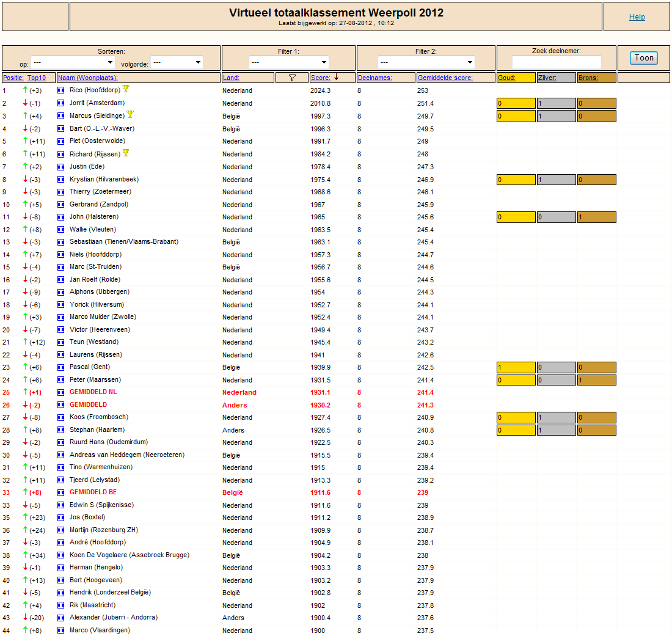
Task: Sort by the Naam (Woonplaats) column header
Action: click(x=88, y=78)
